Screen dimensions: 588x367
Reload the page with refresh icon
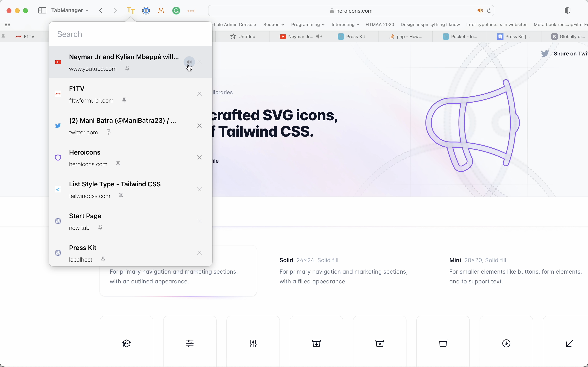click(x=489, y=10)
